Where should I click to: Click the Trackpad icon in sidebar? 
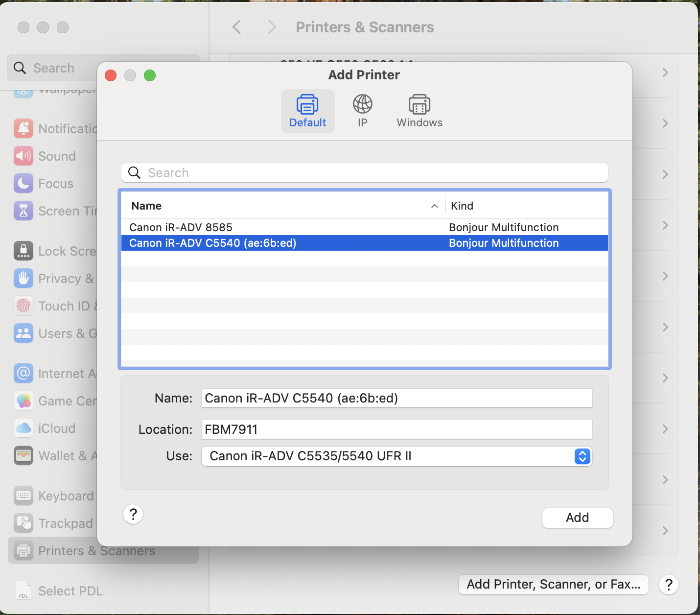[x=23, y=523]
